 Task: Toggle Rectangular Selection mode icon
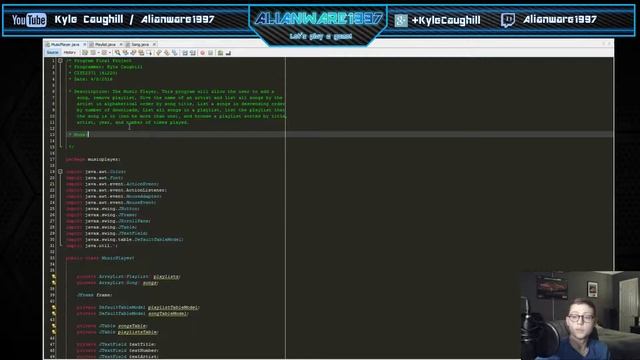[x=149, y=53]
